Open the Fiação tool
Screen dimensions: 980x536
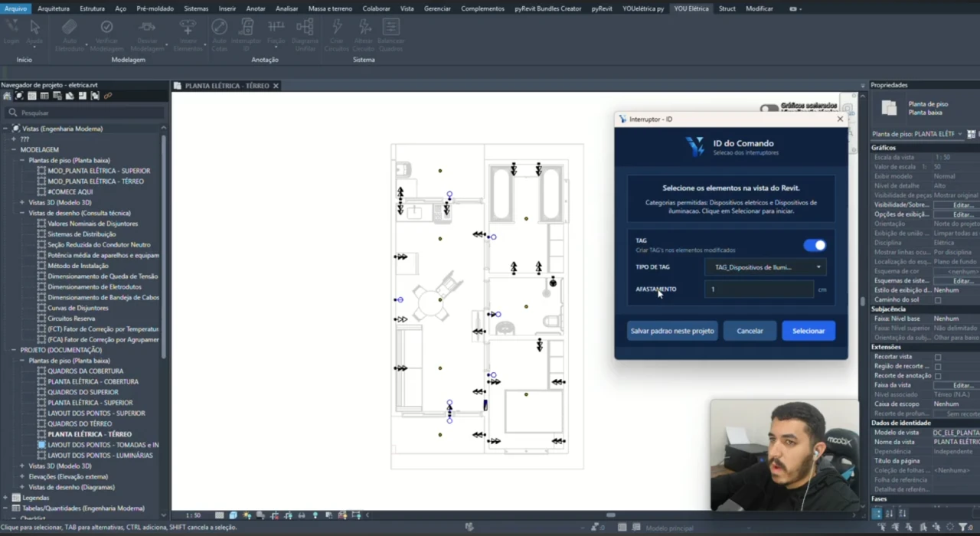(x=276, y=34)
